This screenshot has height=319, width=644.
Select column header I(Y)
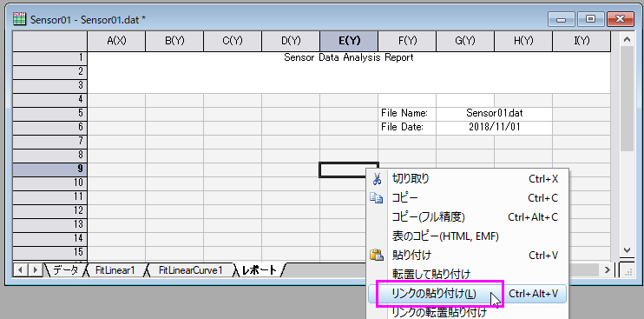582,41
